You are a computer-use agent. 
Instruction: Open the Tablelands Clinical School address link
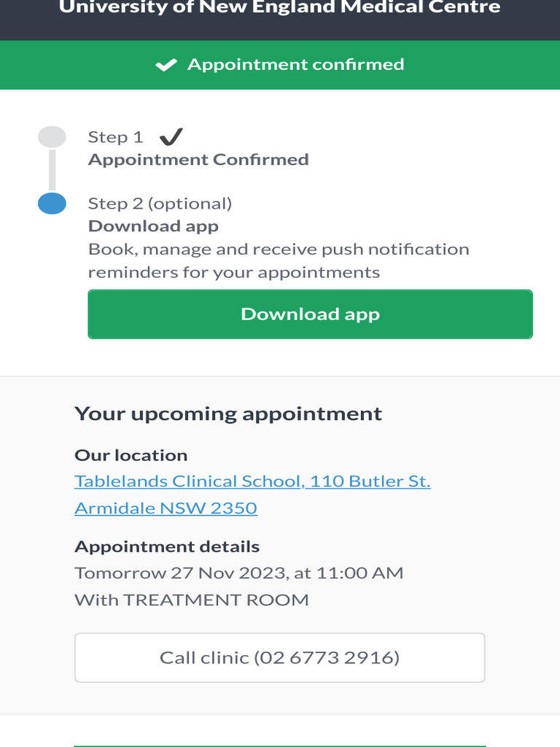click(252, 481)
